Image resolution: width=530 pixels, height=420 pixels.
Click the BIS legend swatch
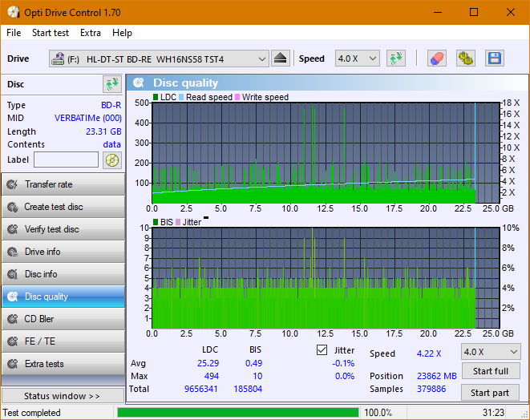(156, 222)
